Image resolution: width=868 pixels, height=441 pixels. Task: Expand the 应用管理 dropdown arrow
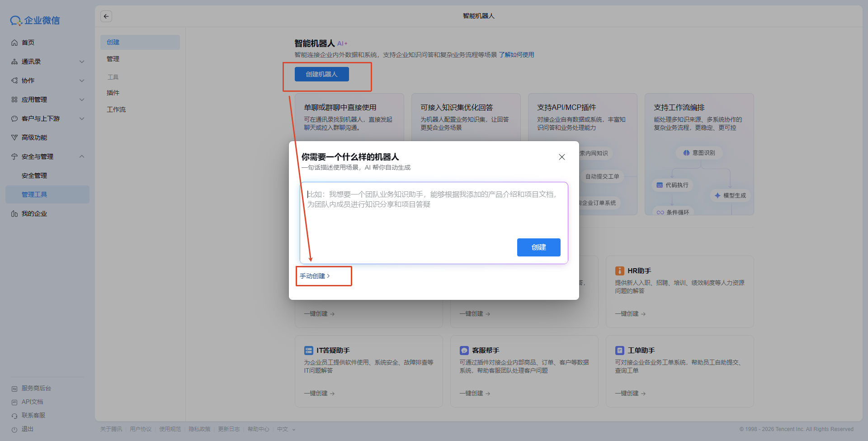tap(82, 100)
